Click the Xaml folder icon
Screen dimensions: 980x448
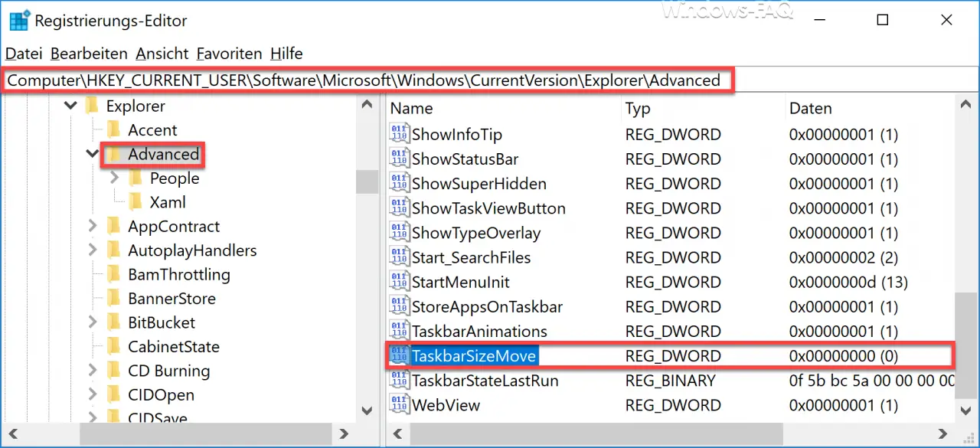pos(136,202)
